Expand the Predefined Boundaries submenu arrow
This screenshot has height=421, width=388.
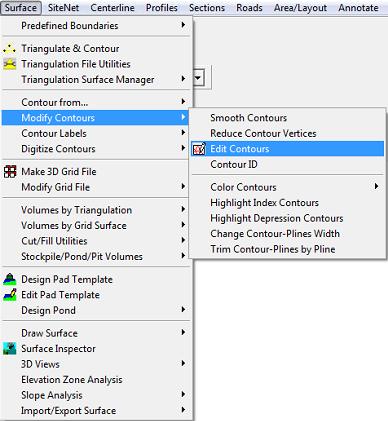pos(183,25)
